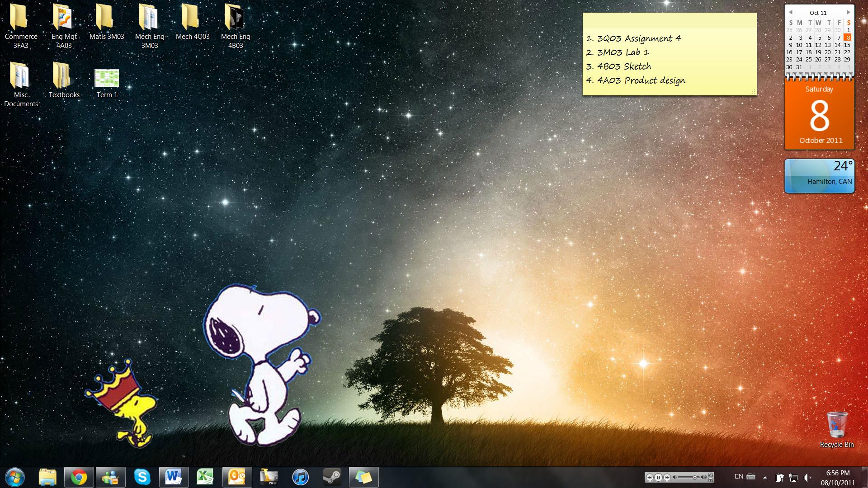
Task: Click sticky note line 4B03 Sketch
Action: [x=618, y=66]
